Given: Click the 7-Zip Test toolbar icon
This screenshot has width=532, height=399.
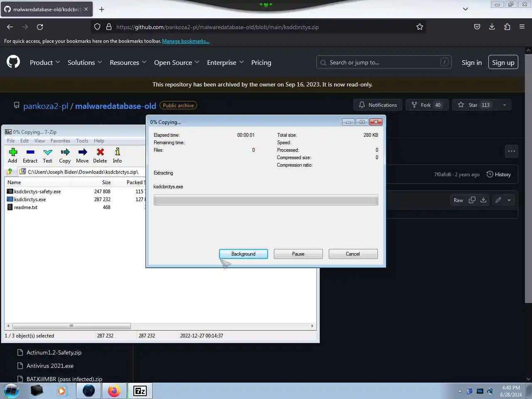Looking at the screenshot, I should click(x=47, y=155).
